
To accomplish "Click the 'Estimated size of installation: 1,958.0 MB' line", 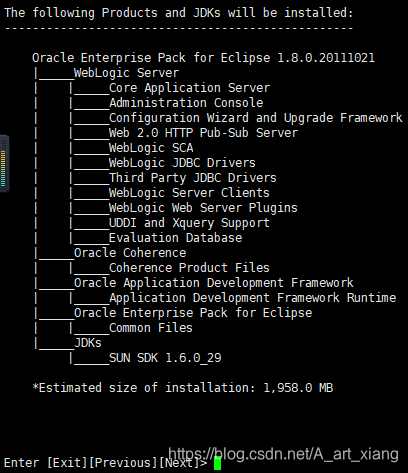I will 183,388.
